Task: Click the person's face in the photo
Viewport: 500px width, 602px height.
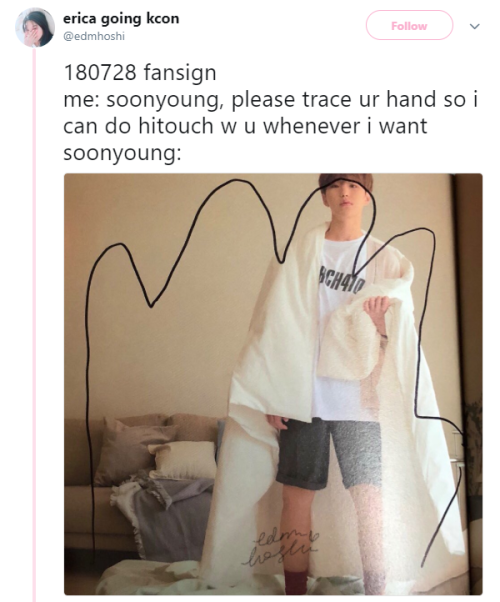Action: (346, 198)
